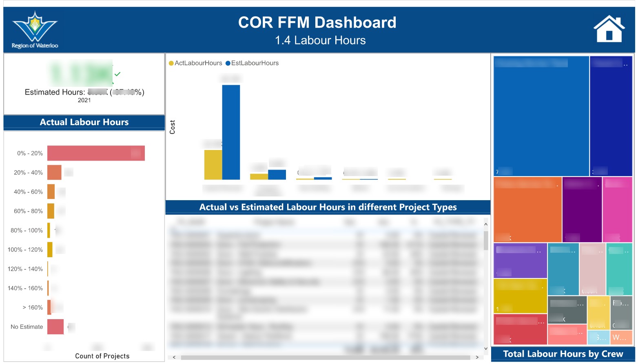Click the 'Actual vs Estimated Labour Hours' section title
Image resolution: width=638 pixels, height=364 pixels.
(x=328, y=207)
